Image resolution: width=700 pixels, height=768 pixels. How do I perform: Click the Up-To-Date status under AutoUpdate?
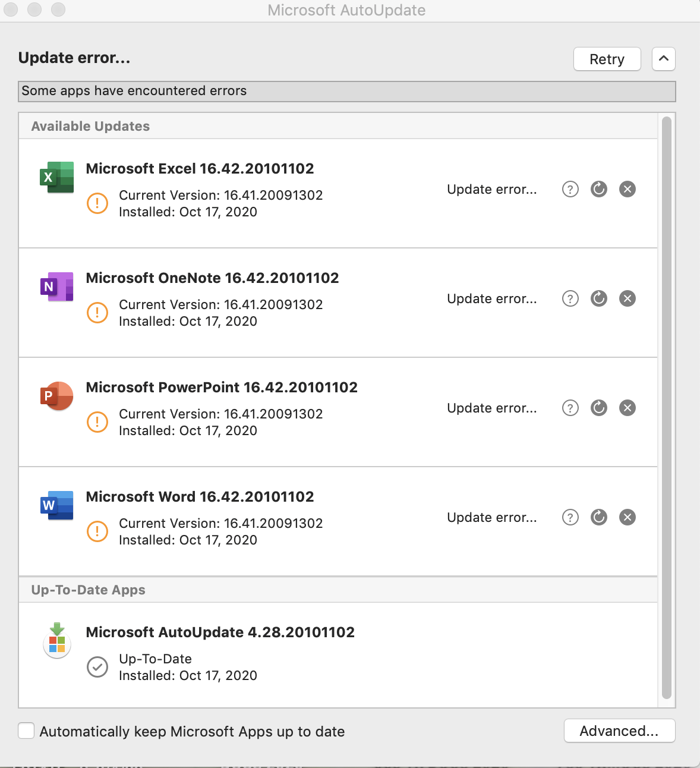tap(155, 659)
